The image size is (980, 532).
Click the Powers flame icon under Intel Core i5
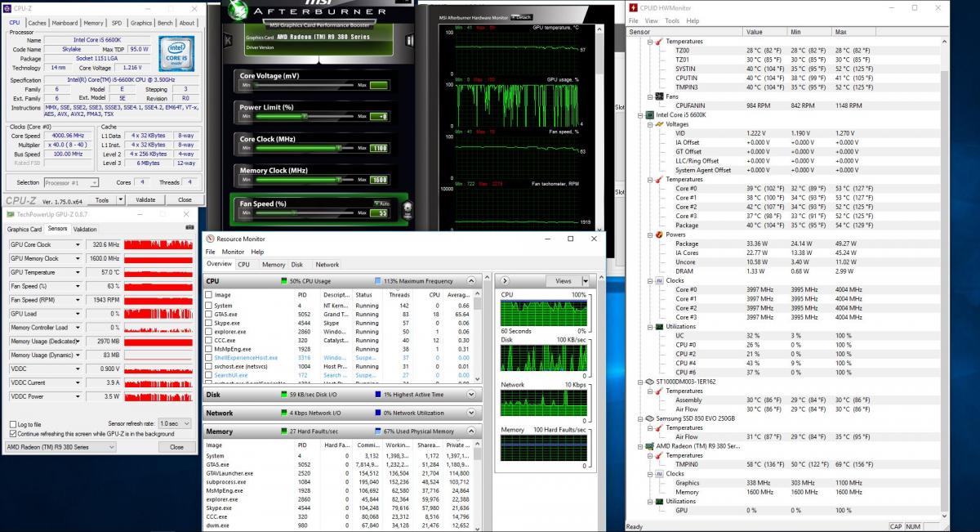(659, 235)
